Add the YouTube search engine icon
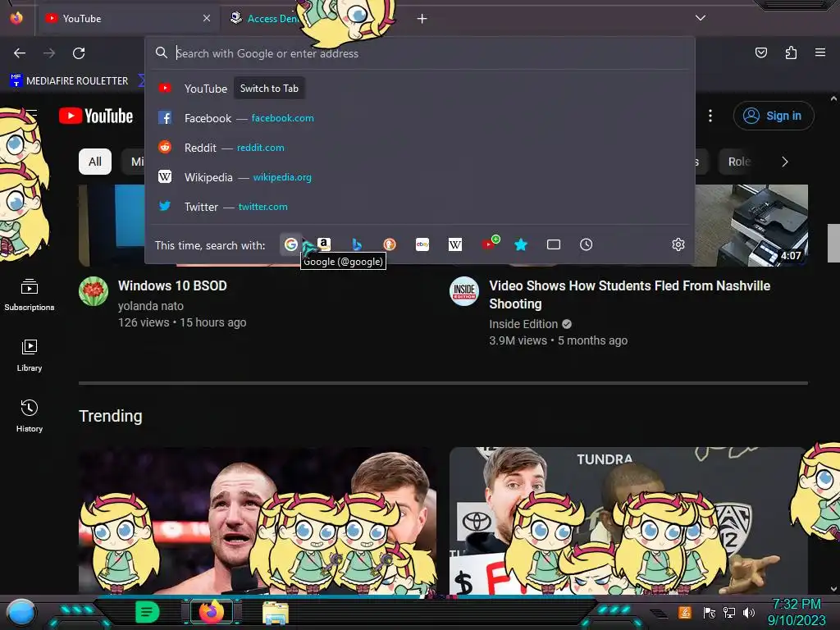This screenshot has width=840, height=630. [489, 244]
